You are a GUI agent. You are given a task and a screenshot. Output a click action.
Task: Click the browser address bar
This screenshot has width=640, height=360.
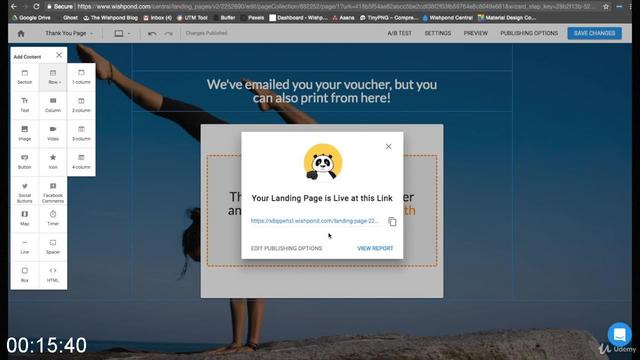322,7
